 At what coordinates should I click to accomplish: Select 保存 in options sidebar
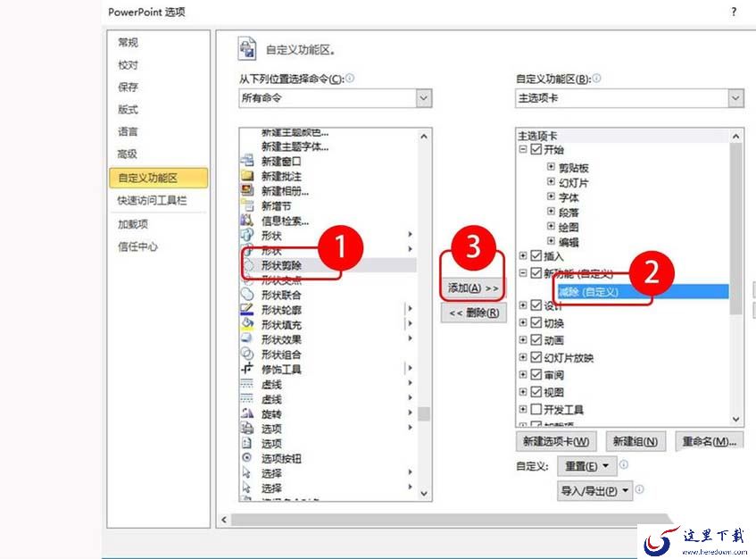click(x=129, y=87)
